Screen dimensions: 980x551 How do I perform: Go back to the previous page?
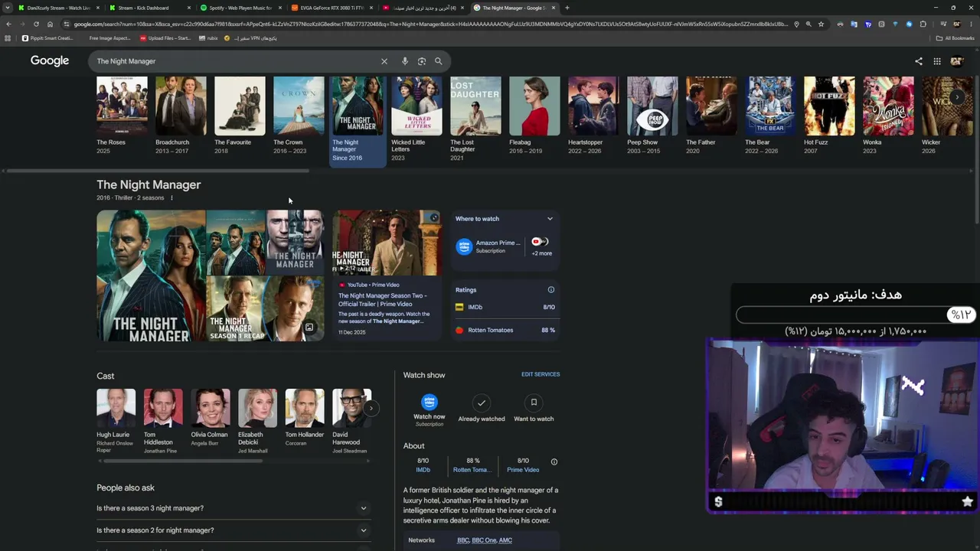[8, 24]
